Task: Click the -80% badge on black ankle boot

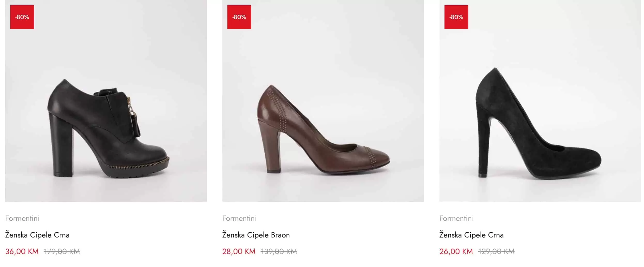Action: click(x=22, y=17)
